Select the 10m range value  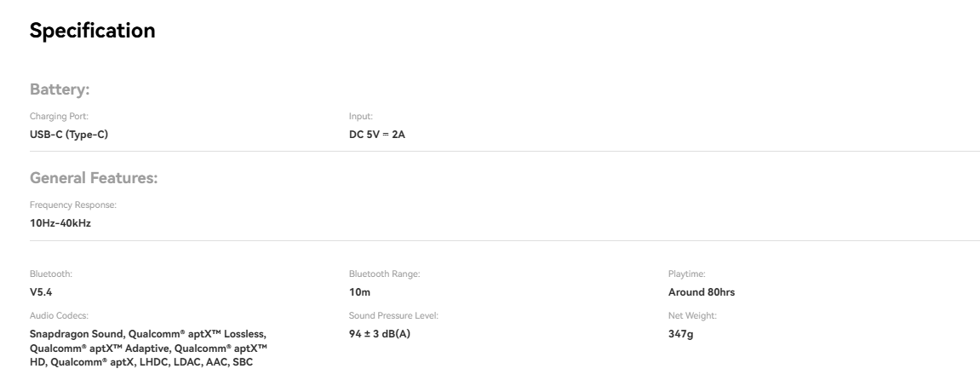[x=358, y=291]
